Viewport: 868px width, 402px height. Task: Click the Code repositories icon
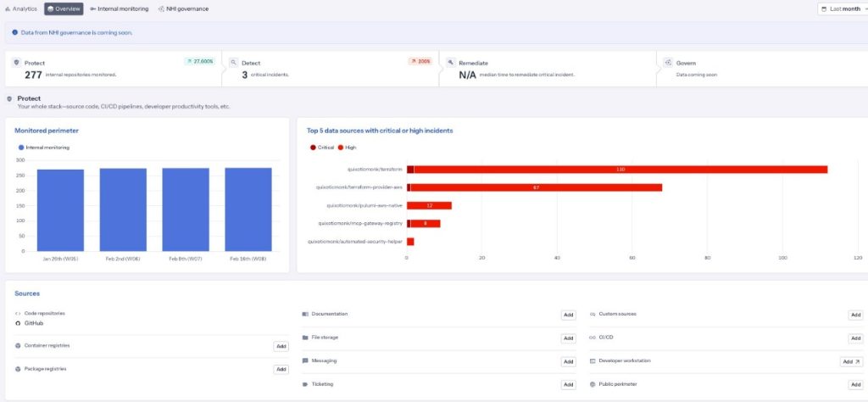tap(18, 314)
